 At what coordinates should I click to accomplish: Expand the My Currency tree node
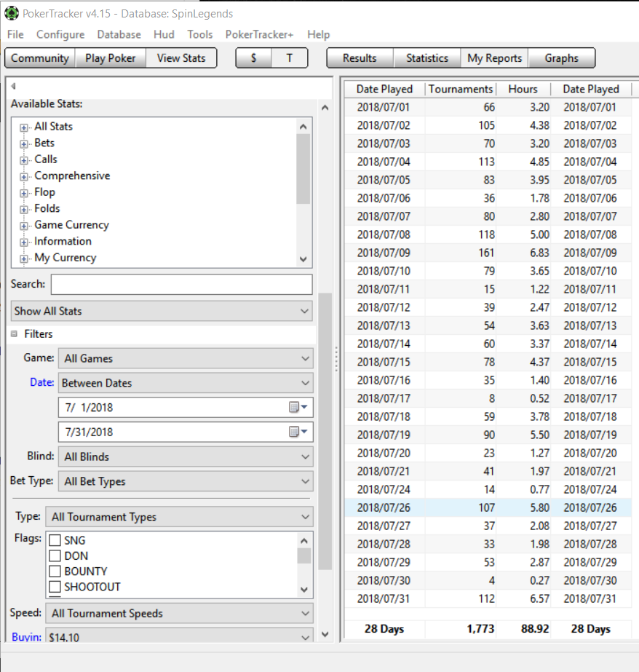click(24, 258)
